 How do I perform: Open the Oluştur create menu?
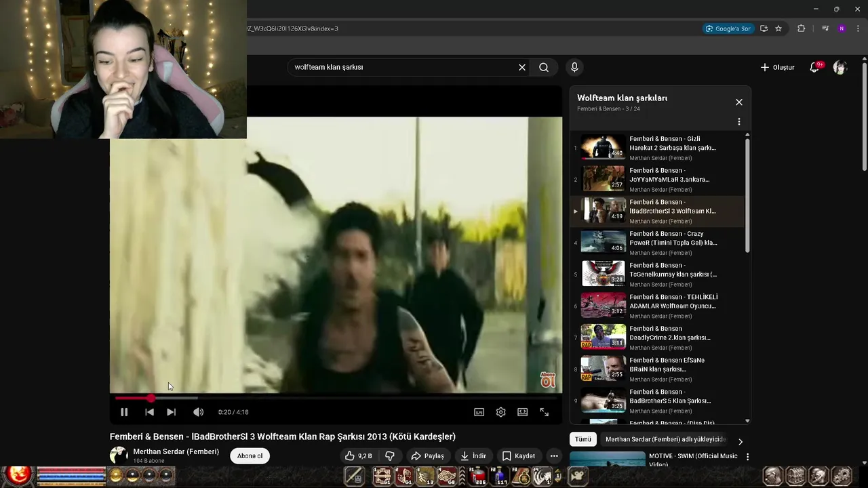coord(777,67)
